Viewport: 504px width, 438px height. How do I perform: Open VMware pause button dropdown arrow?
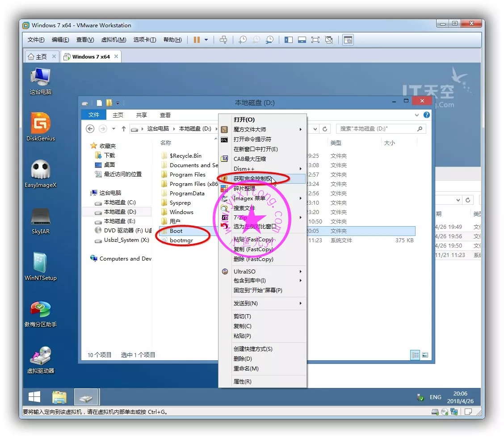[206, 40]
